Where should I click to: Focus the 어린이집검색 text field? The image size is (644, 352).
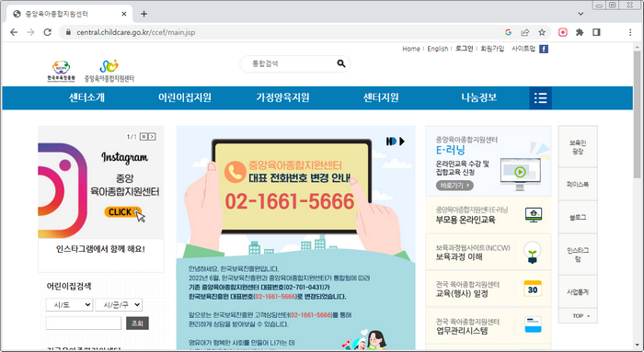(84, 324)
